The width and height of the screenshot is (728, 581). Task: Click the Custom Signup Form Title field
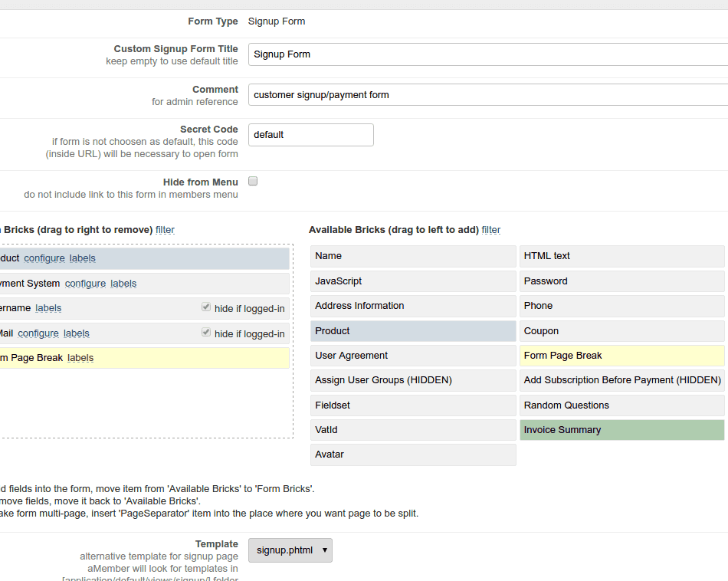pos(488,54)
